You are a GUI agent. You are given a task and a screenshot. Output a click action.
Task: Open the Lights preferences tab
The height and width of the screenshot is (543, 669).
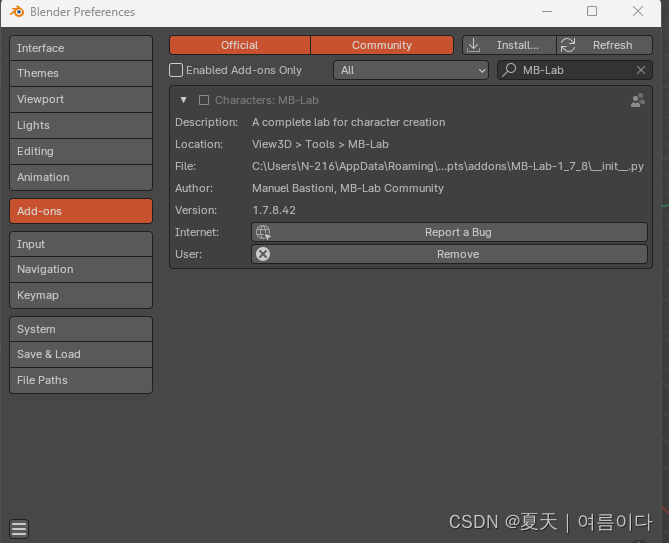(x=81, y=125)
